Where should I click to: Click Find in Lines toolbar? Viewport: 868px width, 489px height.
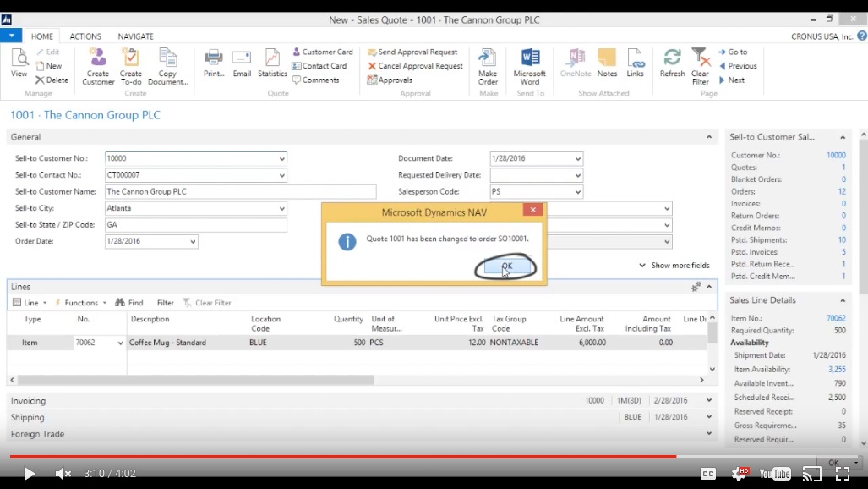click(129, 303)
